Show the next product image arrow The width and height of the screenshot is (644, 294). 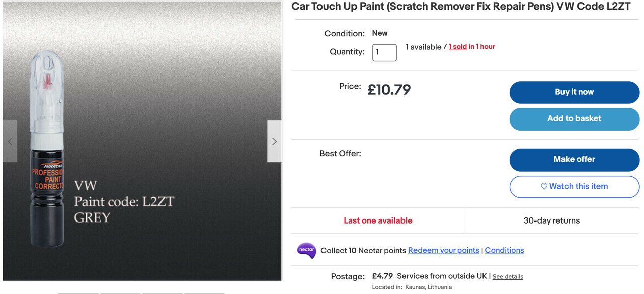tap(274, 141)
